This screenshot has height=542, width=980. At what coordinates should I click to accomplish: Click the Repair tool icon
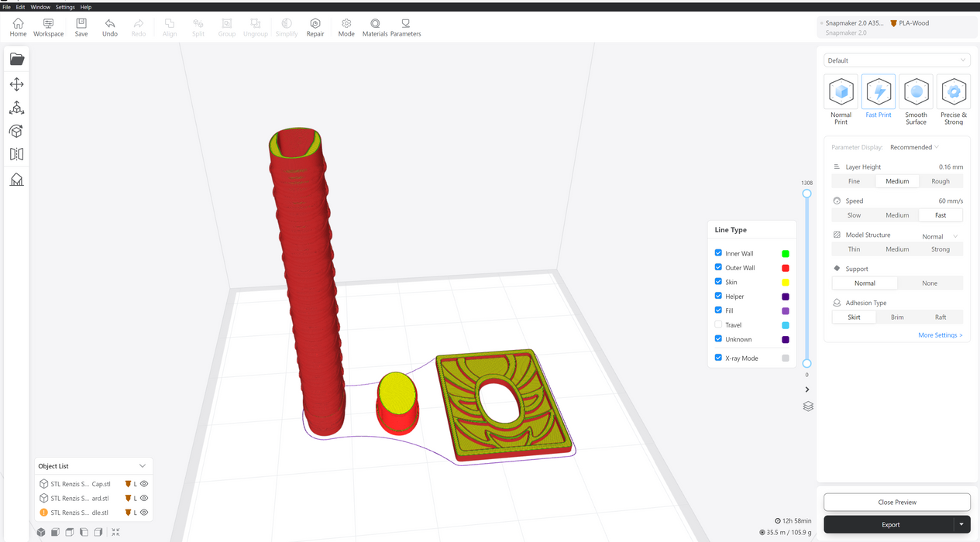(x=315, y=27)
